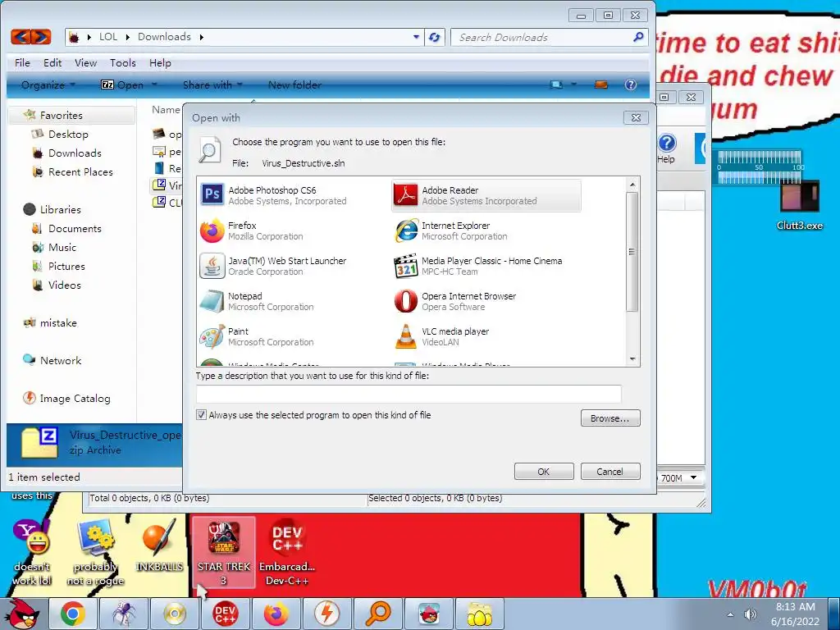Click the Browse... button
Viewport: 840px width, 630px height.
610,418
